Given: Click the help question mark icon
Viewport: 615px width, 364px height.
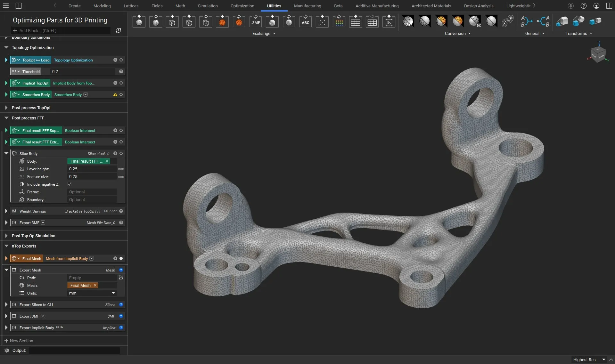Looking at the screenshot, I should 584,6.
